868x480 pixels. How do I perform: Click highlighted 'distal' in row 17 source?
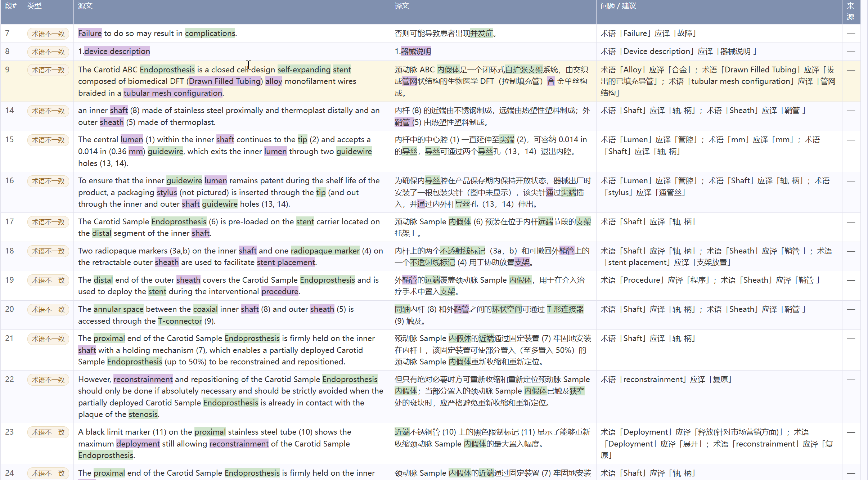(102, 233)
